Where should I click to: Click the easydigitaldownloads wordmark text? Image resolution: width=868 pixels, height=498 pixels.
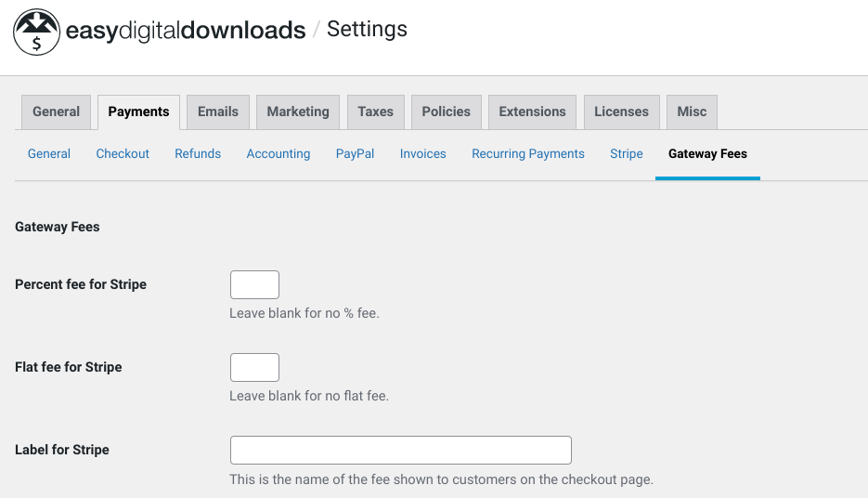click(x=186, y=31)
